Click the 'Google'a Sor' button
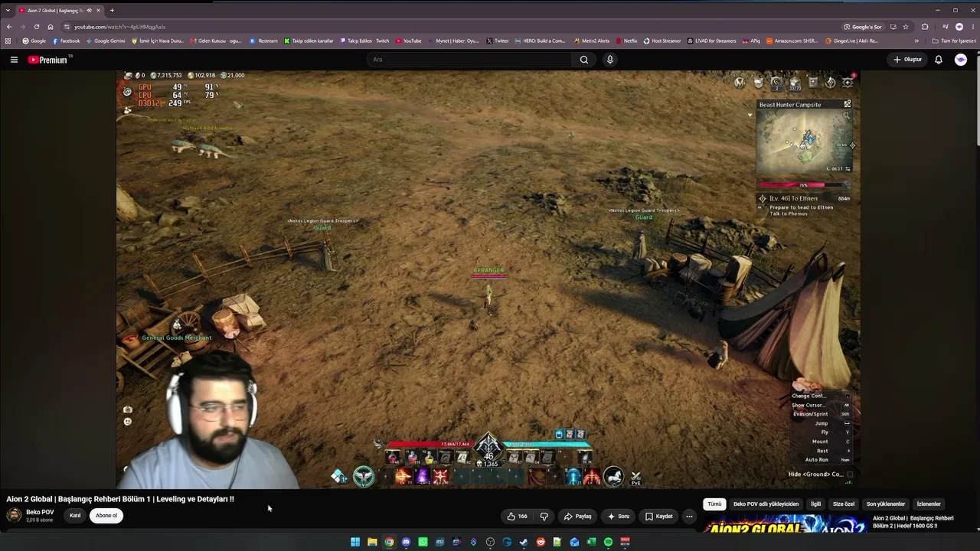Screen dimensions: 980x551 pos(863,27)
